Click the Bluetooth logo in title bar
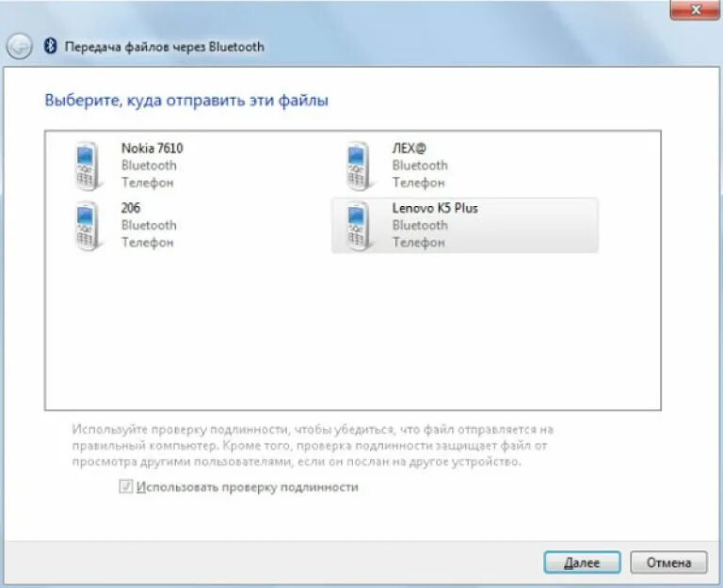 (50, 46)
